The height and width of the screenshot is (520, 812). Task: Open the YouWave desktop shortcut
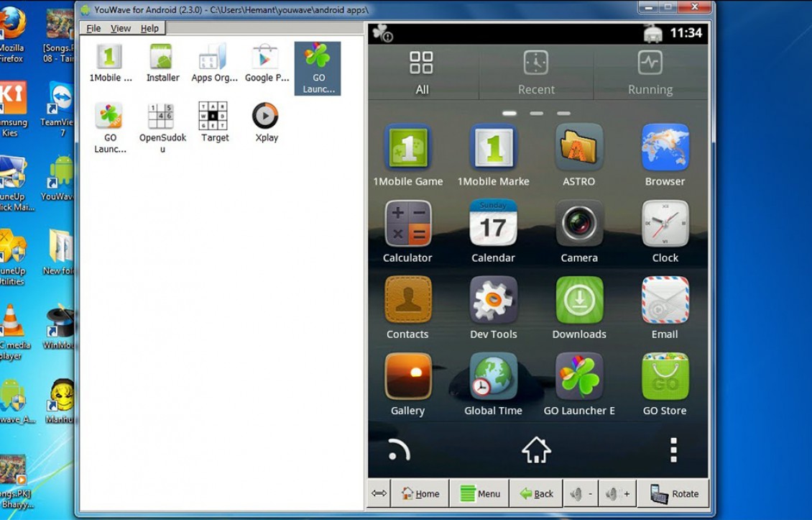coord(58,178)
